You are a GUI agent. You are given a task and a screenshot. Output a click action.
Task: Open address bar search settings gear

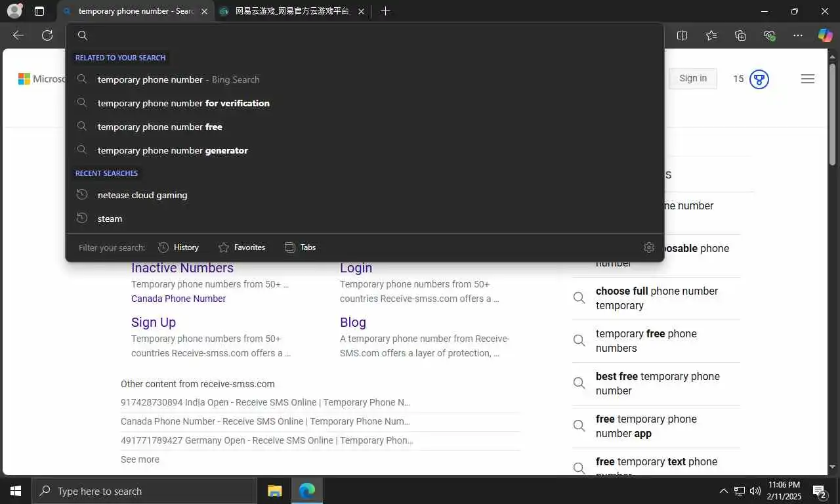pyautogui.click(x=649, y=247)
